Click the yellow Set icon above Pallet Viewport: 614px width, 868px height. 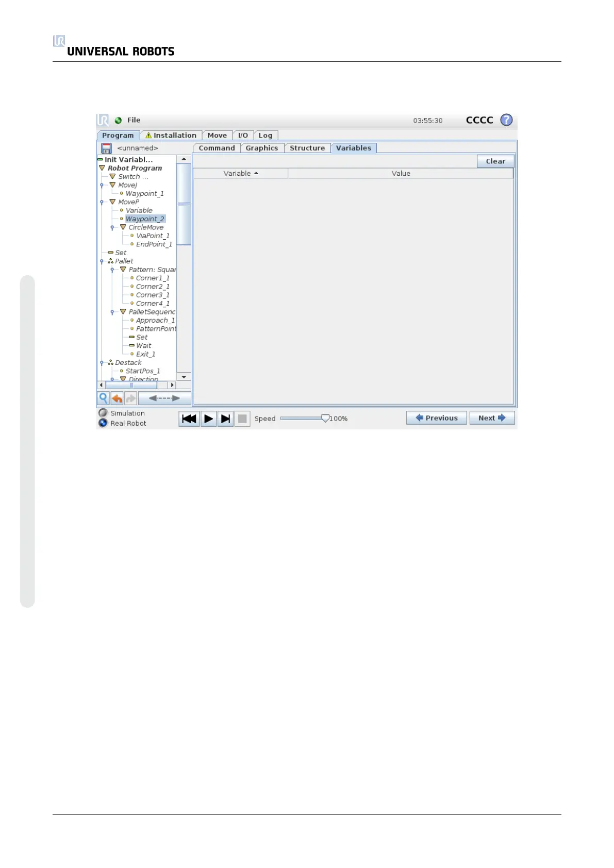tap(110, 253)
